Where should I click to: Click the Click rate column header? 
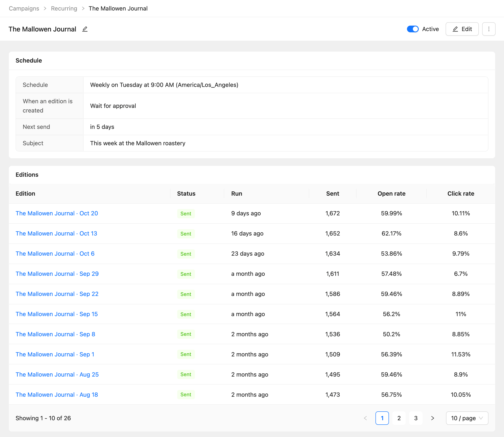(x=461, y=194)
